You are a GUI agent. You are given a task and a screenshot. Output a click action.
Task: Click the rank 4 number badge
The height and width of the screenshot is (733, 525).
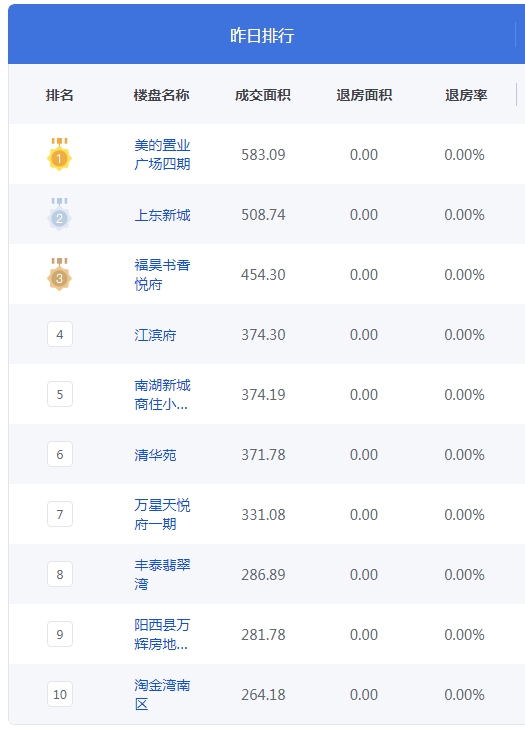click(x=60, y=334)
